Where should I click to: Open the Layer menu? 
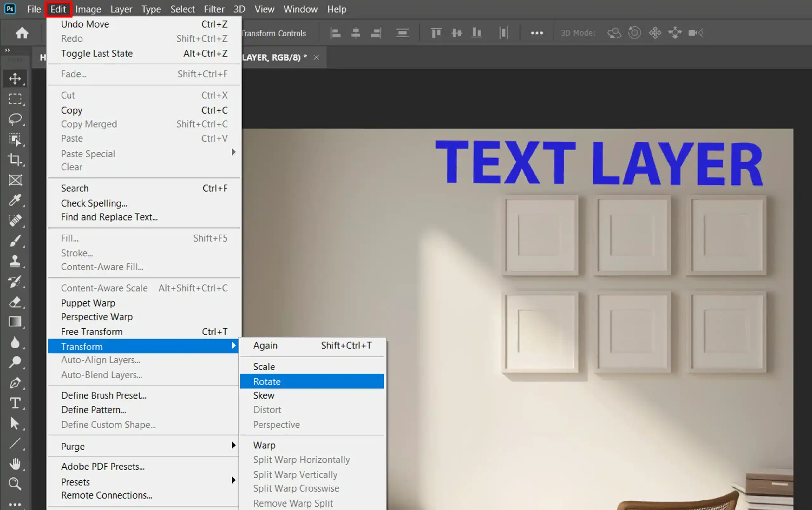[x=121, y=9]
